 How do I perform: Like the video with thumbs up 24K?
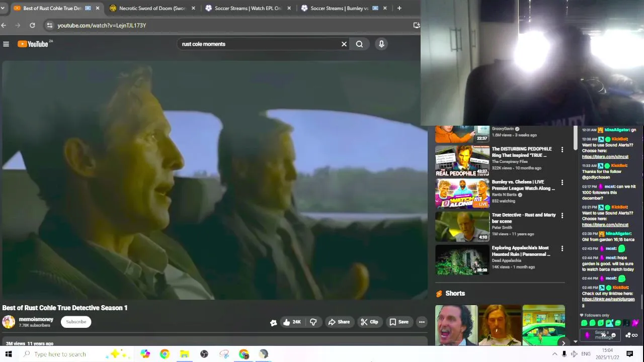(292, 322)
